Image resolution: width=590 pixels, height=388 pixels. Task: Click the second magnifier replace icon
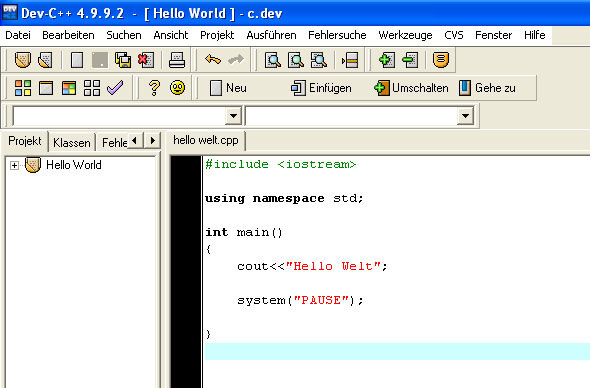296,60
